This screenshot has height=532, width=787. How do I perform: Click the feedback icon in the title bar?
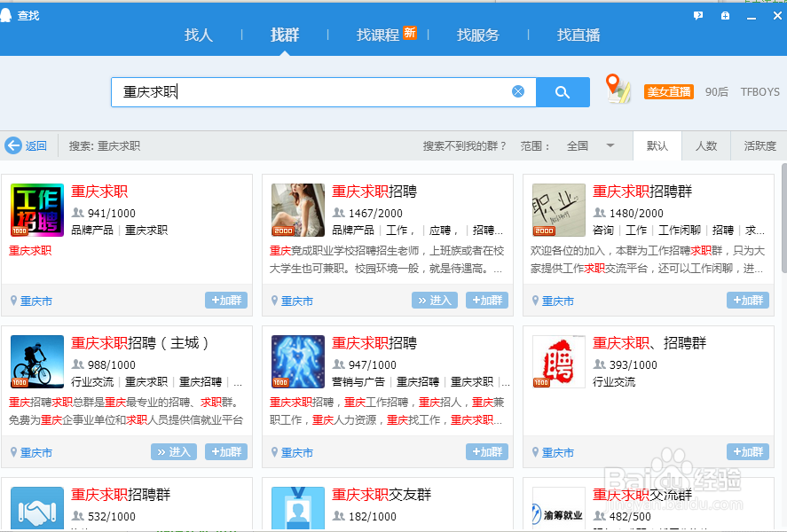[697, 15]
